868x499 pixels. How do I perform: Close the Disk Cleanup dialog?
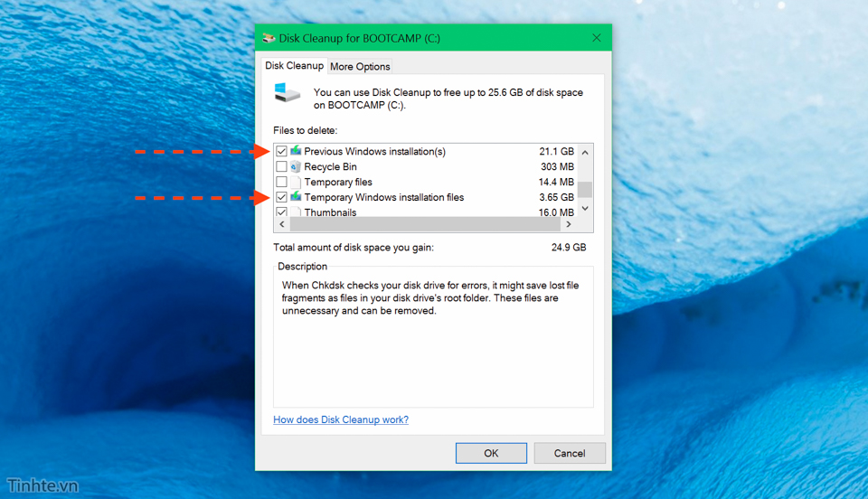[x=596, y=38]
